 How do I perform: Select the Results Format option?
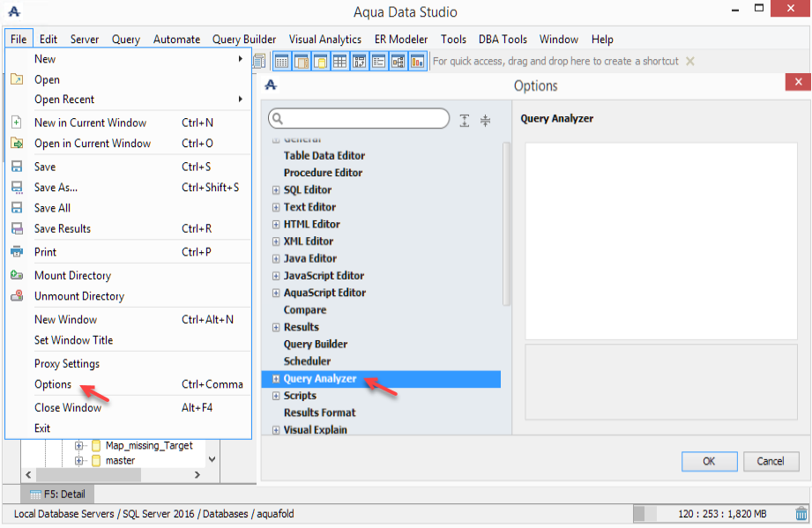(x=319, y=413)
